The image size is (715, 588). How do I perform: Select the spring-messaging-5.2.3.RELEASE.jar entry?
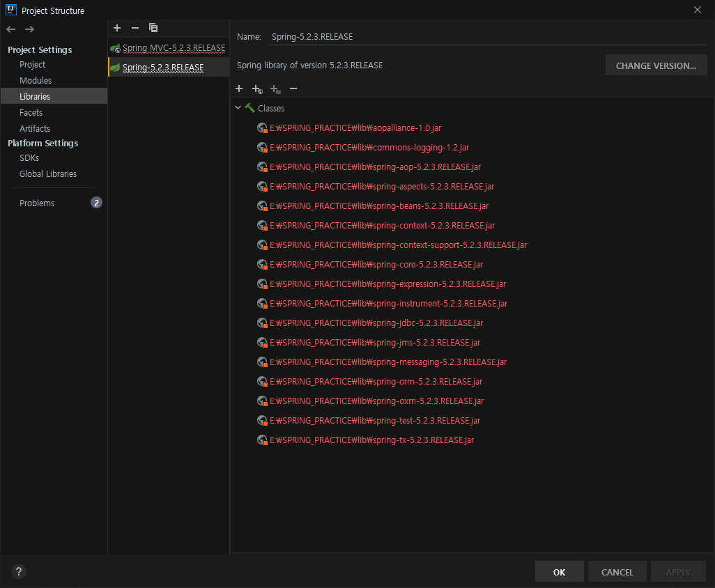[x=388, y=362]
